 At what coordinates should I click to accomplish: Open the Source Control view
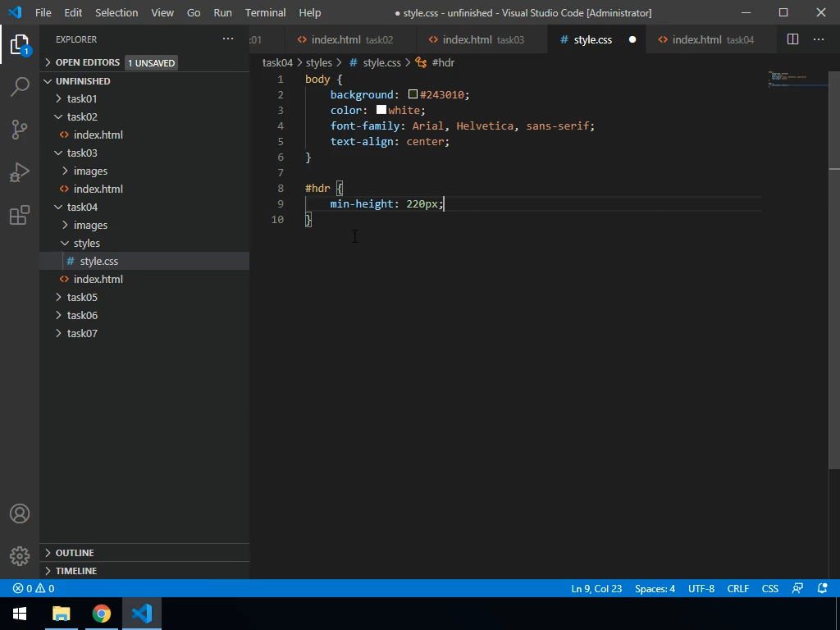pos(20,130)
